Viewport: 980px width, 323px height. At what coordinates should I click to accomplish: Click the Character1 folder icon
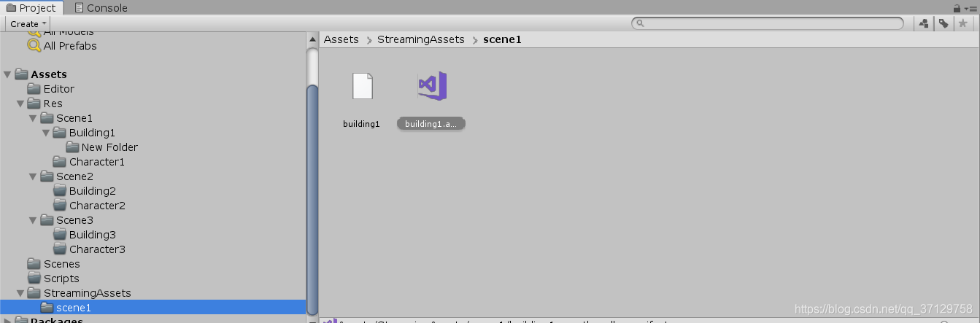[60, 162]
